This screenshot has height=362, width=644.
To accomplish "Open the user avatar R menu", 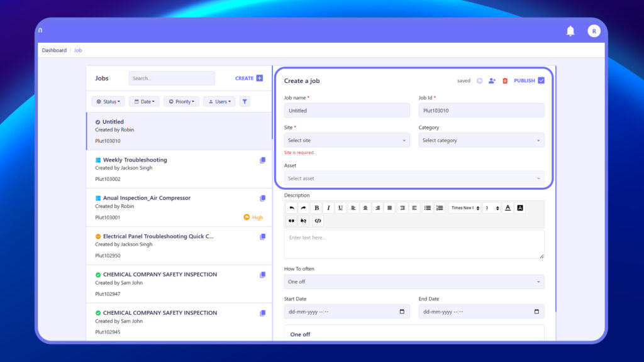I will [594, 31].
